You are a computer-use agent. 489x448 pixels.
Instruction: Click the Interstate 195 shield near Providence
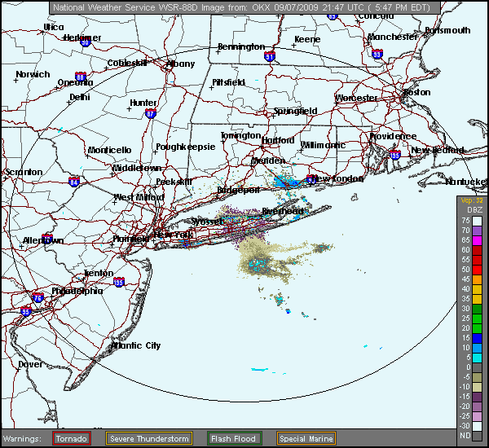click(x=395, y=155)
